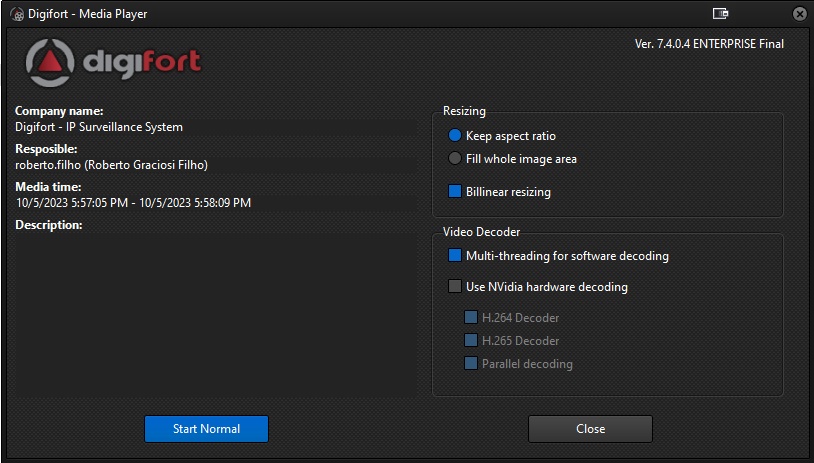Screen dimensions: 814x463
Task: Click the Digifort - Media Player title text
Action: pos(88,14)
